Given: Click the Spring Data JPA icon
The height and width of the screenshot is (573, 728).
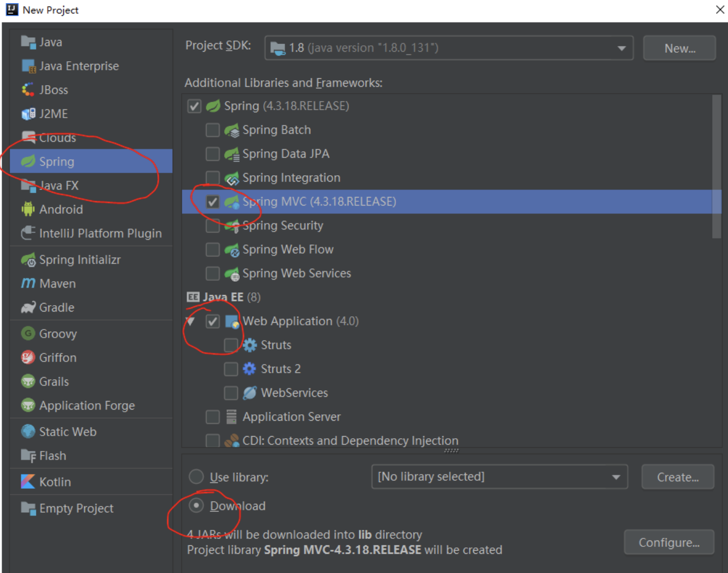Looking at the screenshot, I should 232,154.
